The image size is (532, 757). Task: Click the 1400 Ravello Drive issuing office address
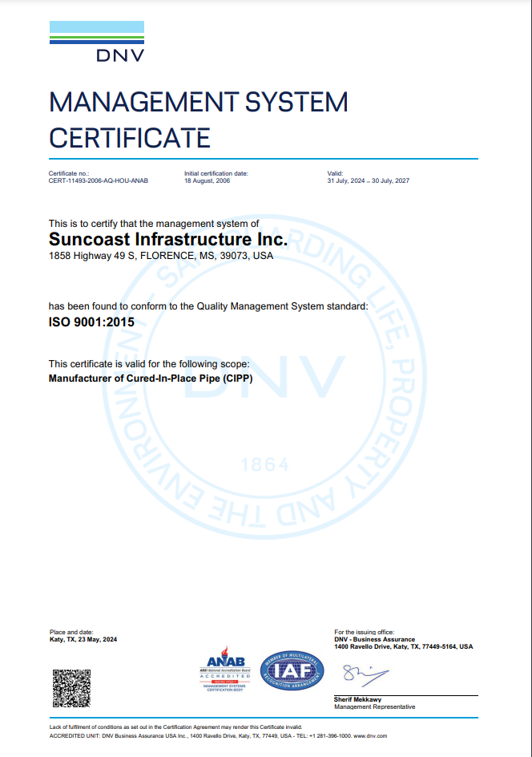[x=404, y=646]
